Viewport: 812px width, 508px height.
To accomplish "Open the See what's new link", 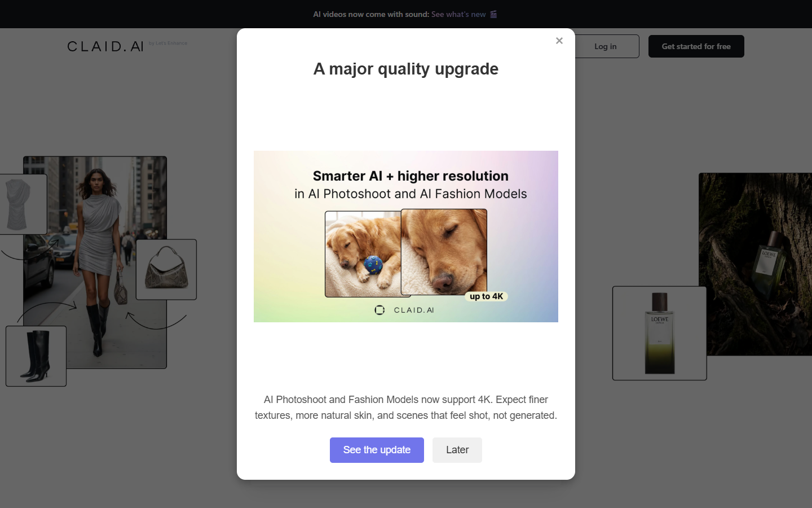I will pyautogui.click(x=458, y=14).
